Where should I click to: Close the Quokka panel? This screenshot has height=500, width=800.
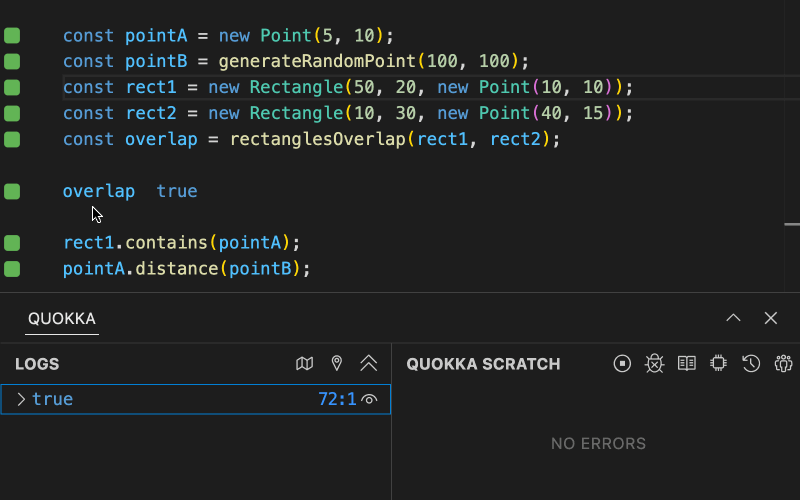pos(771,318)
